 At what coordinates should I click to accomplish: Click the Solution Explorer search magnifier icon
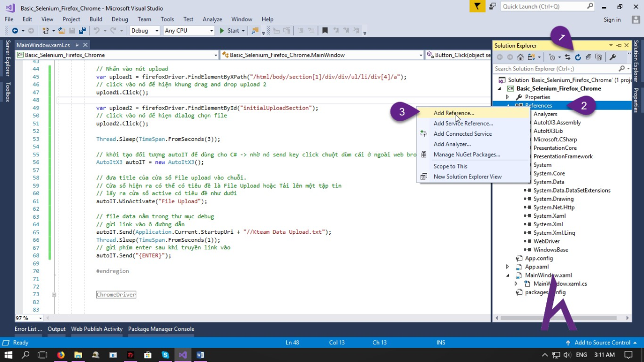[622, 68]
